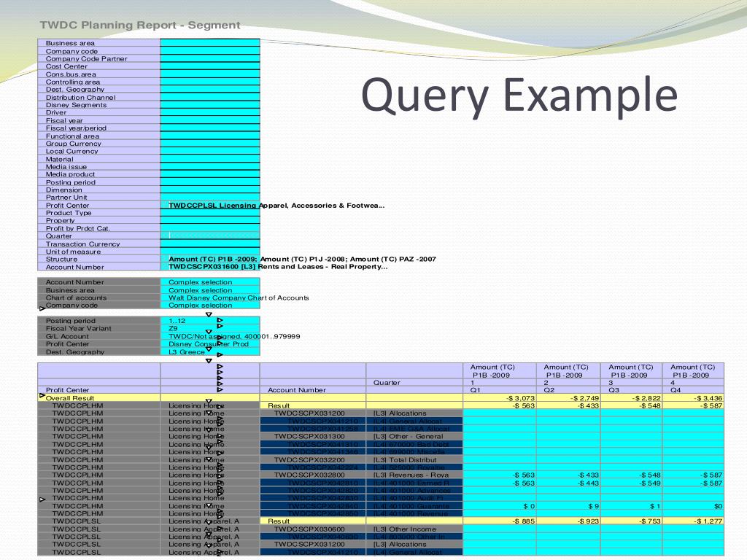Click the Distribution Channel filter label
The width and height of the screenshot is (747, 560).
click(80, 97)
